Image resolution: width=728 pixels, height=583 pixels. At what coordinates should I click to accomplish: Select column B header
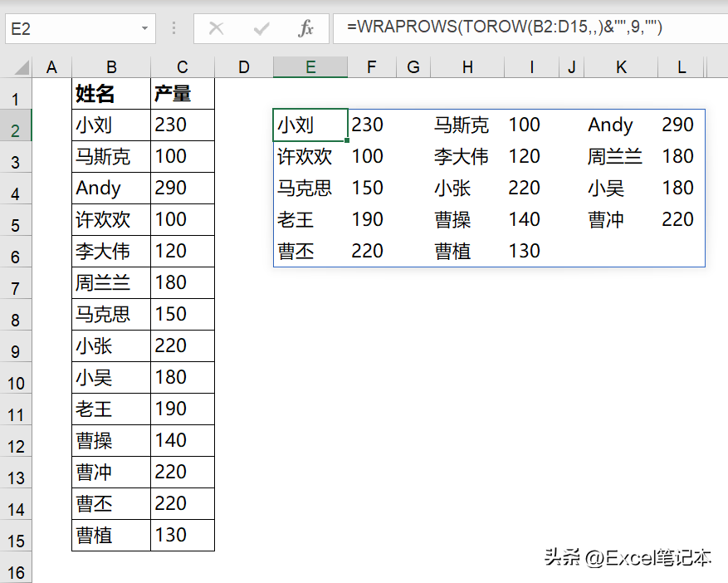[111, 67]
